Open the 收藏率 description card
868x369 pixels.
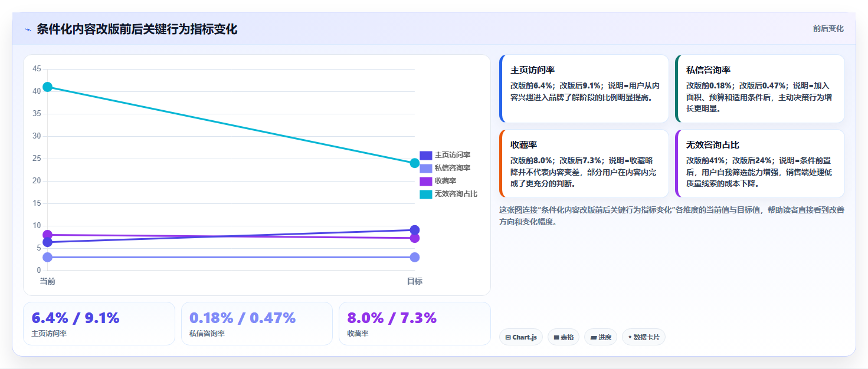click(584, 164)
